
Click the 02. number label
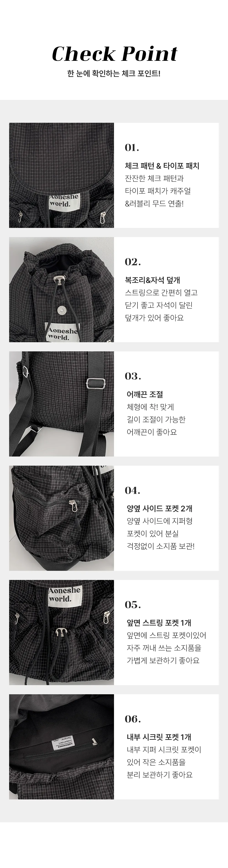coord(133,262)
